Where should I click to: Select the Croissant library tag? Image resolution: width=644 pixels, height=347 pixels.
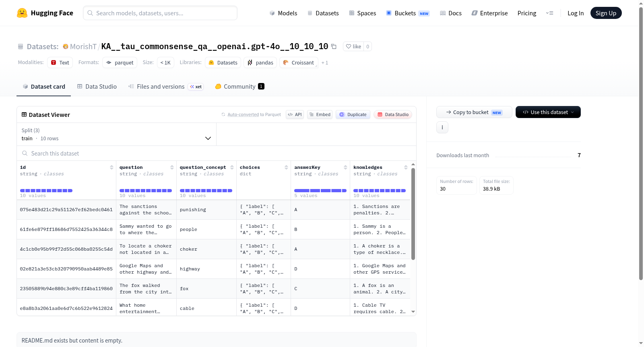(299, 62)
